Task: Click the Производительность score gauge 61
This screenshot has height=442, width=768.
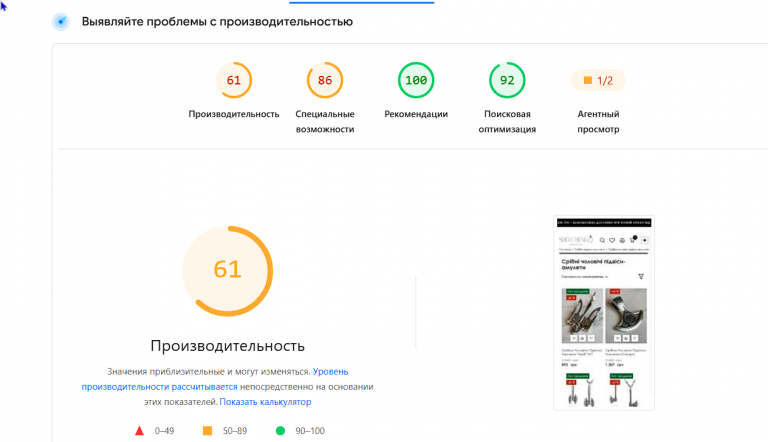Action: click(x=234, y=80)
